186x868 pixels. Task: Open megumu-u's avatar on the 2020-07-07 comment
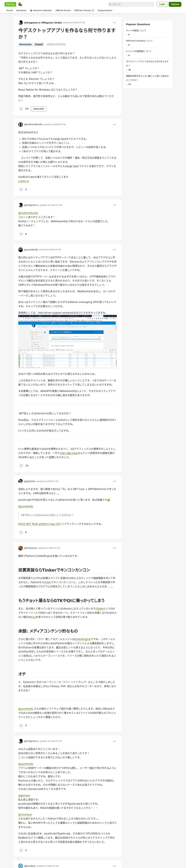point(21,741)
